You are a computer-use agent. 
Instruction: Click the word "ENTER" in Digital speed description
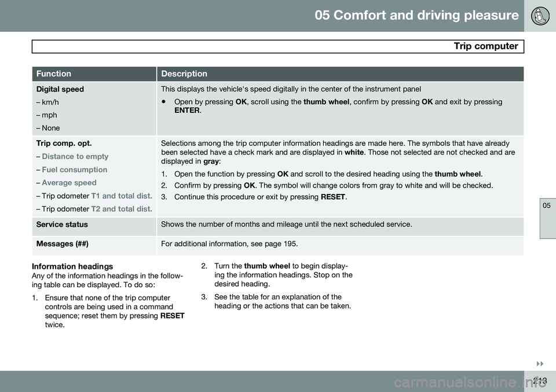point(187,111)
